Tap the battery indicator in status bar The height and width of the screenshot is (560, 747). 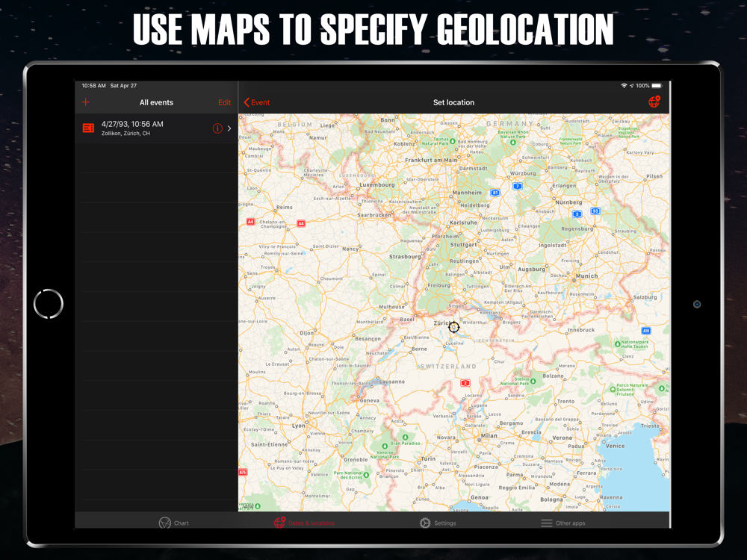click(657, 86)
